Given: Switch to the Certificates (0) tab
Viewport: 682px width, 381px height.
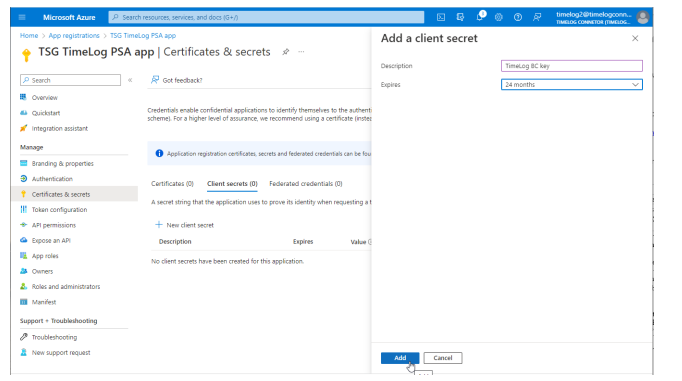Looking at the screenshot, I should point(172,184).
